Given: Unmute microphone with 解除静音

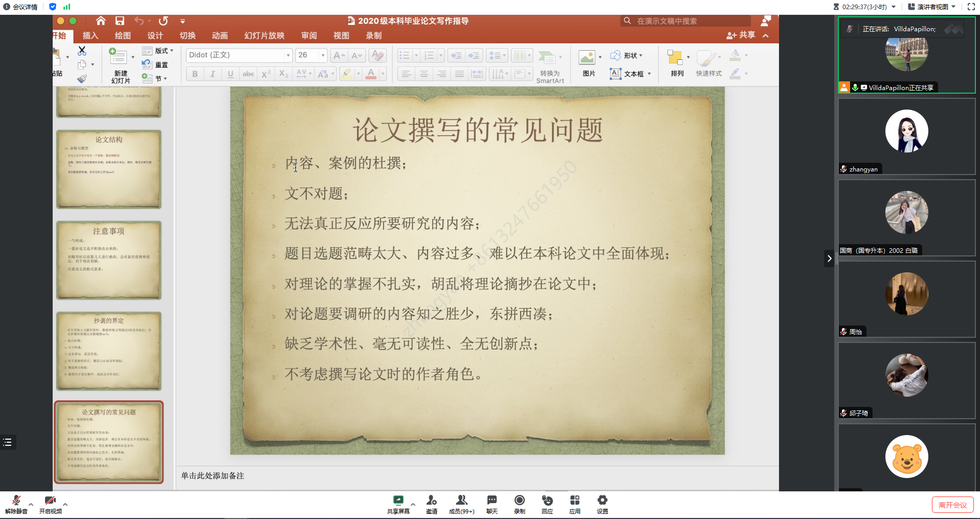Looking at the screenshot, I should [x=16, y=504].
